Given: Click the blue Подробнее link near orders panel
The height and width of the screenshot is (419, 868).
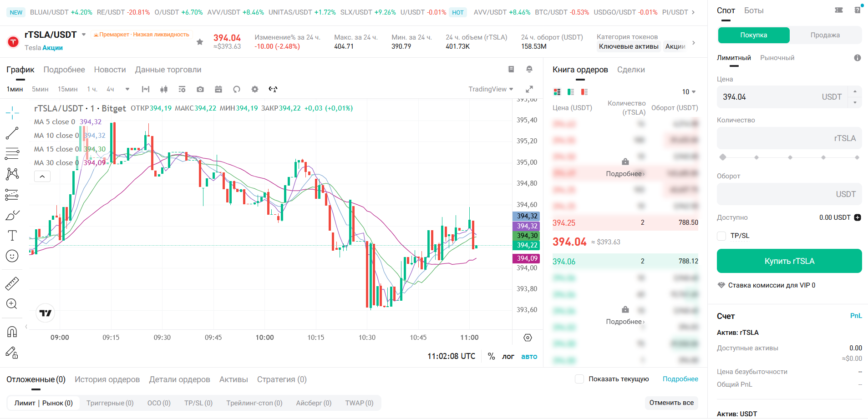Looking at the screenshot, I should (680, 379).
